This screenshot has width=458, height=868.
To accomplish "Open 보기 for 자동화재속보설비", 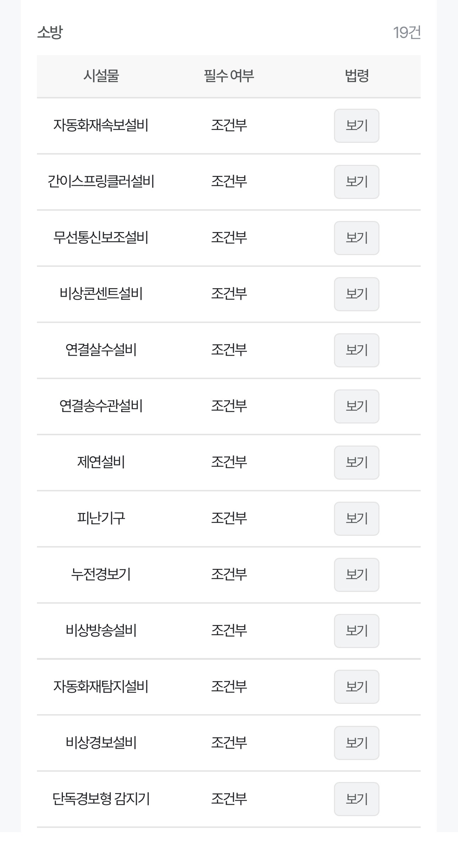I will [x=356, y=126].
